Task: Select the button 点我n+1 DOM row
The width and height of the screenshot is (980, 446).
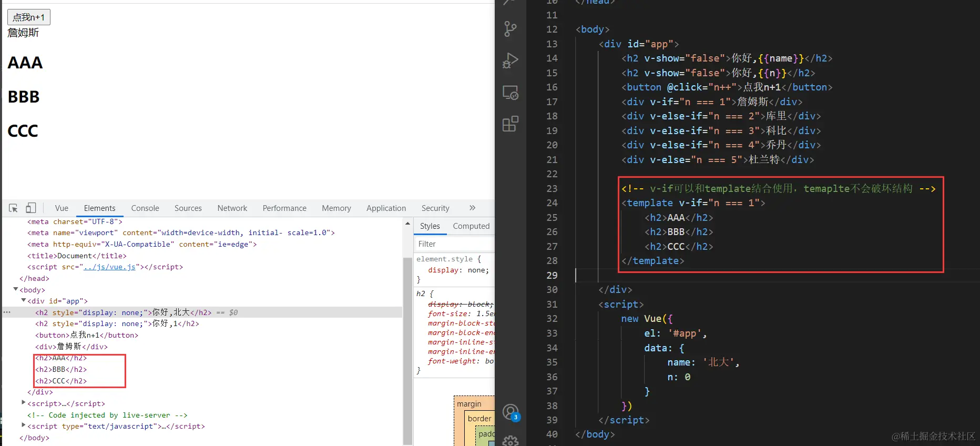Action: coord(87,336)
